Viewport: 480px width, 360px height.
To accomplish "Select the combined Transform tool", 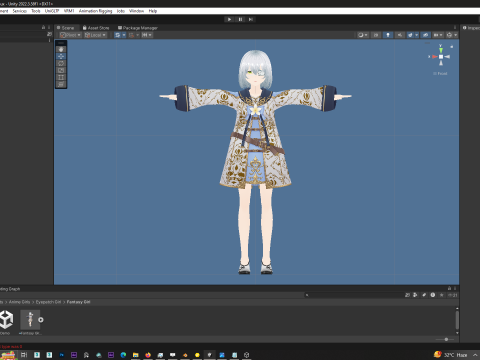I will click(61, 84).
